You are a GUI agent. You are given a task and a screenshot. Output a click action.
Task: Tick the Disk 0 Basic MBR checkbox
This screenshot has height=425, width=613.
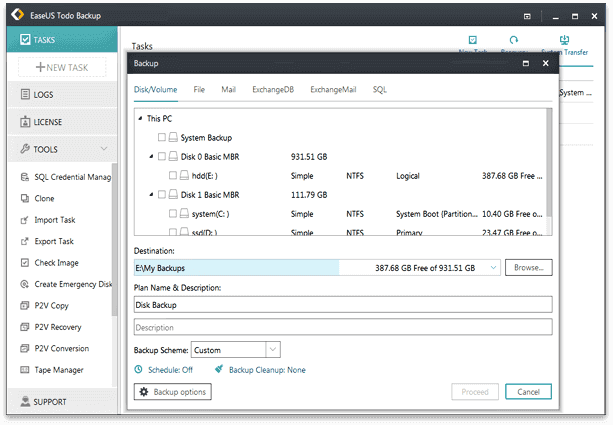tap(162, 157)
